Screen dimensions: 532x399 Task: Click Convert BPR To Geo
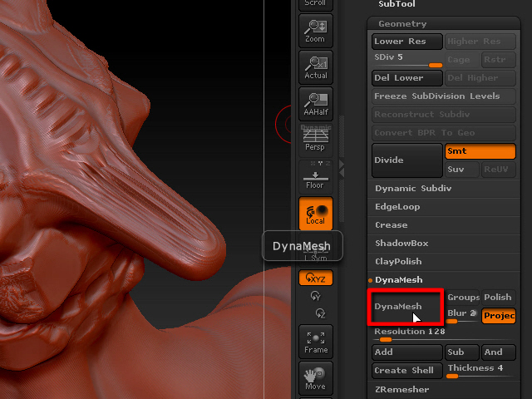tap(443, 133)
